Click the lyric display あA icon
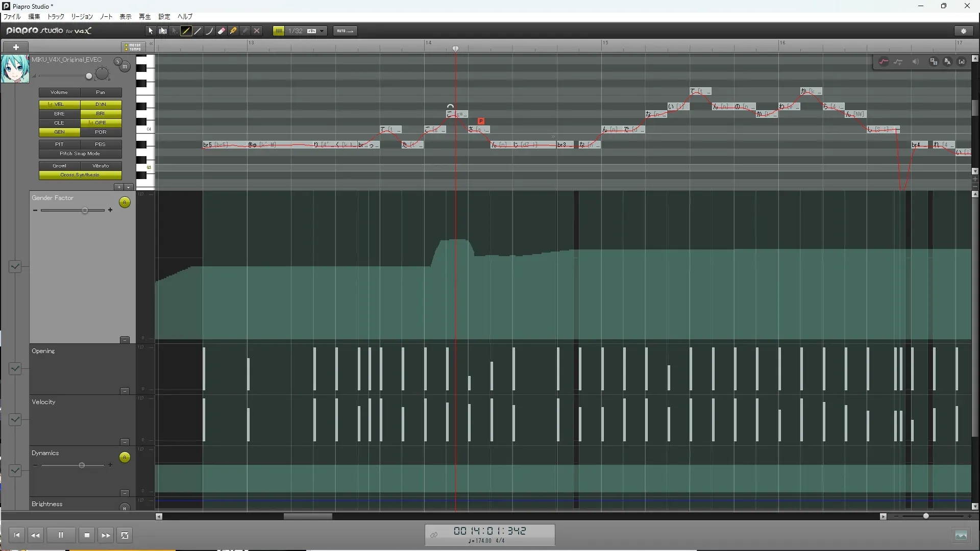Screen dimensions: 980x551 [x=947, y=62]
